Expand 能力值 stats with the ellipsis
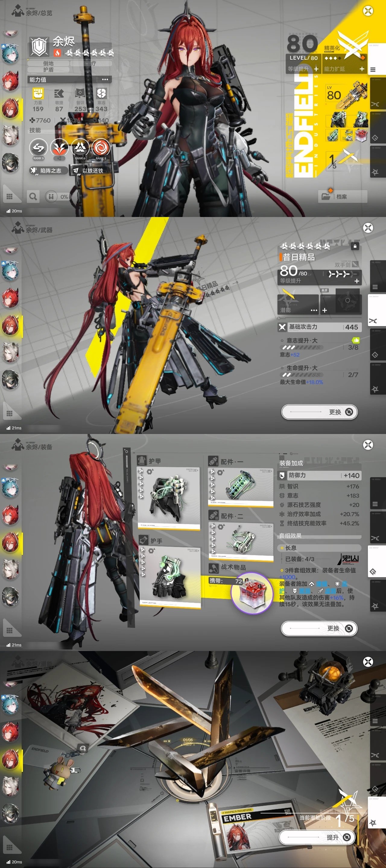386x868 pixels. (x=105, y=80)
